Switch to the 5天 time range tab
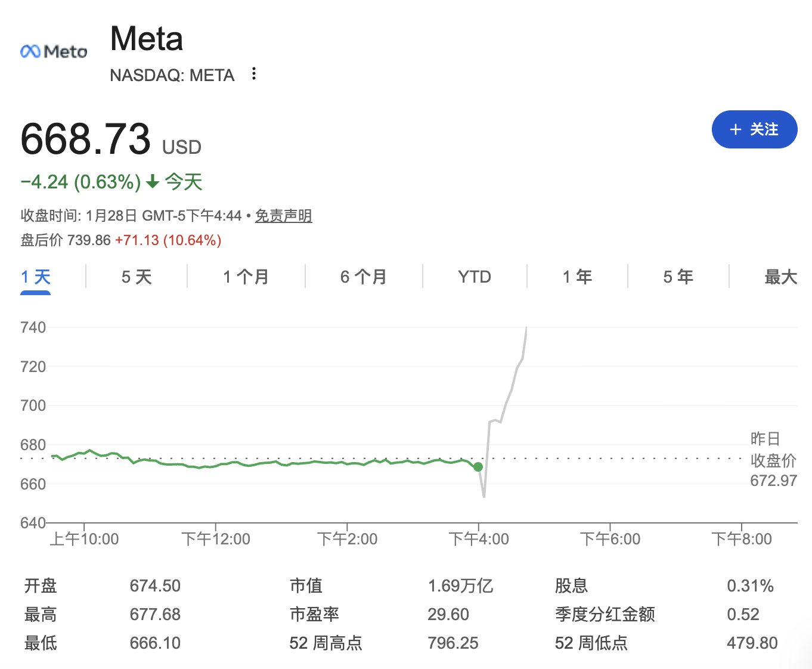The width and height of the screenshot is (812, 669). tap(136, 277)
